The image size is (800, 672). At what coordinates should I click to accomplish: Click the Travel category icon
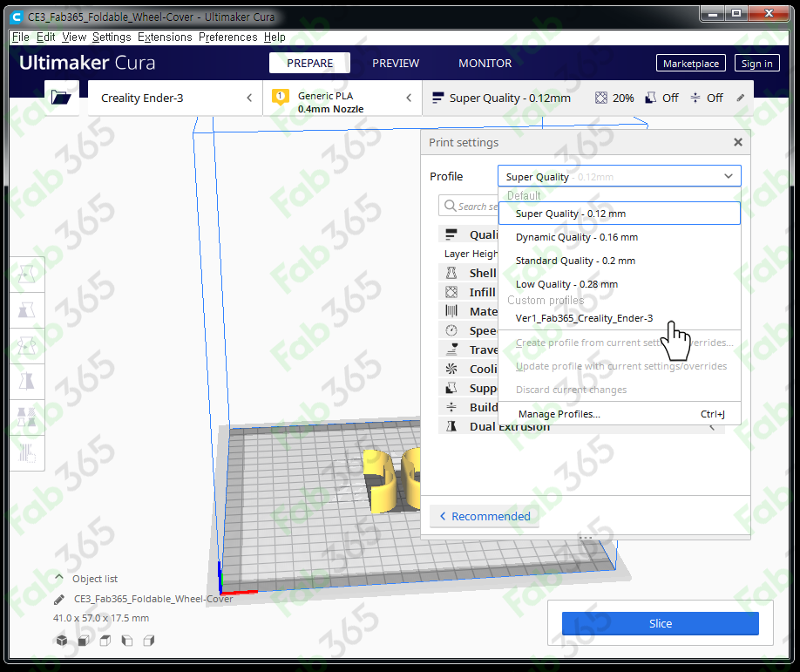click(x=451, y=350)
